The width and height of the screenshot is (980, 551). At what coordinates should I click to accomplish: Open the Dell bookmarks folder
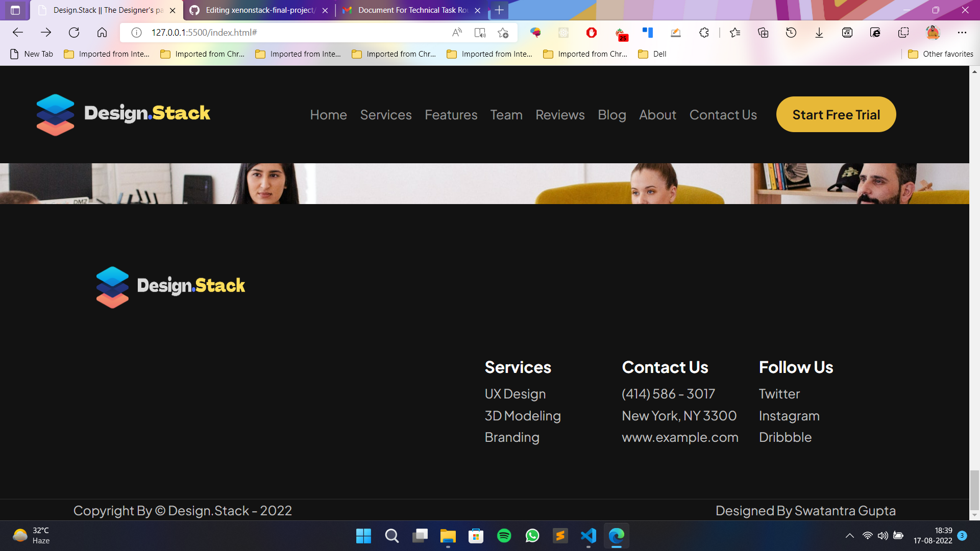[x=653, y=54]
